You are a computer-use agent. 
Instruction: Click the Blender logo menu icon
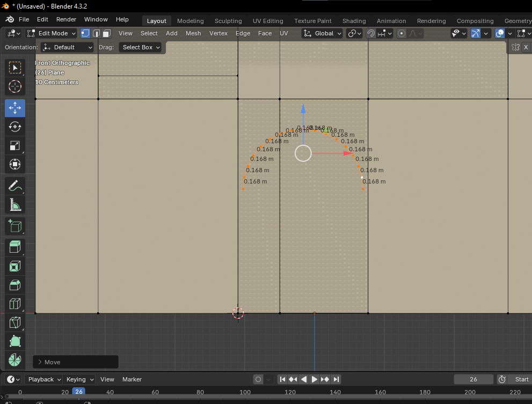[x=10, y=19]
